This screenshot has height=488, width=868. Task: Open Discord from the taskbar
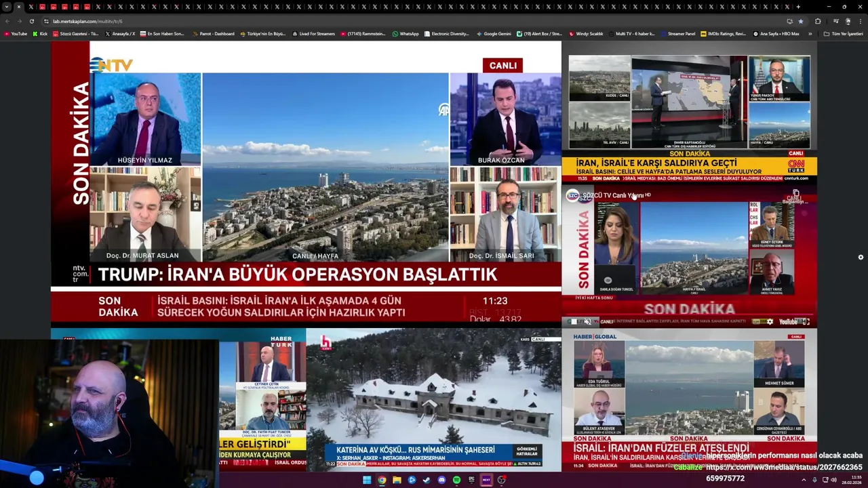click(x=441, y=480)
